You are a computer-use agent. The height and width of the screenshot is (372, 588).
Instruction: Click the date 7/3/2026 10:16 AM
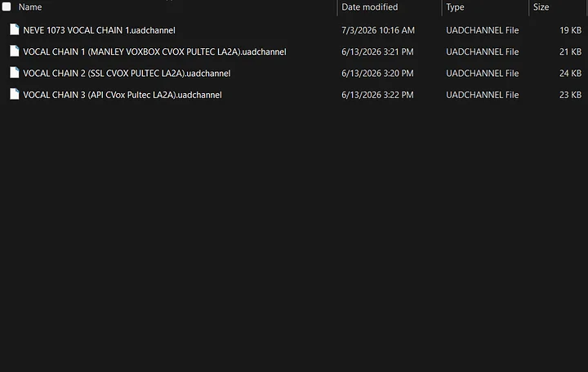coord(378,30)
